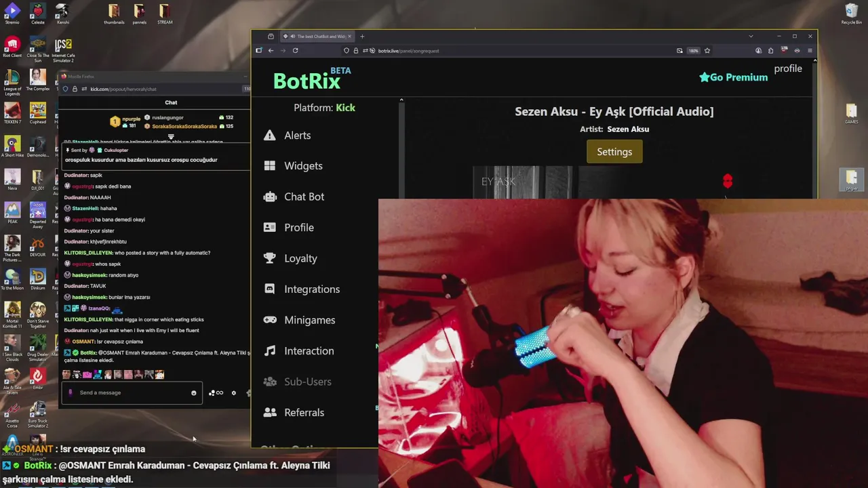This screenshot has height=488, width=868.
Task: Select the BotRix ChatBot browser tab
Action: click(x=317, y=36)
